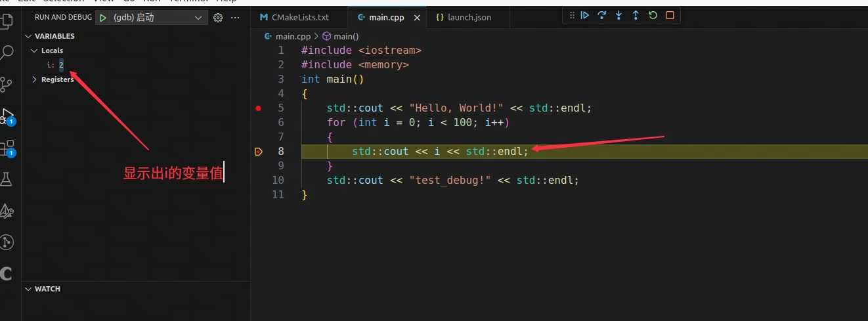Start debugging with the green play icon
868x321 pixels.
pos(103,18)
